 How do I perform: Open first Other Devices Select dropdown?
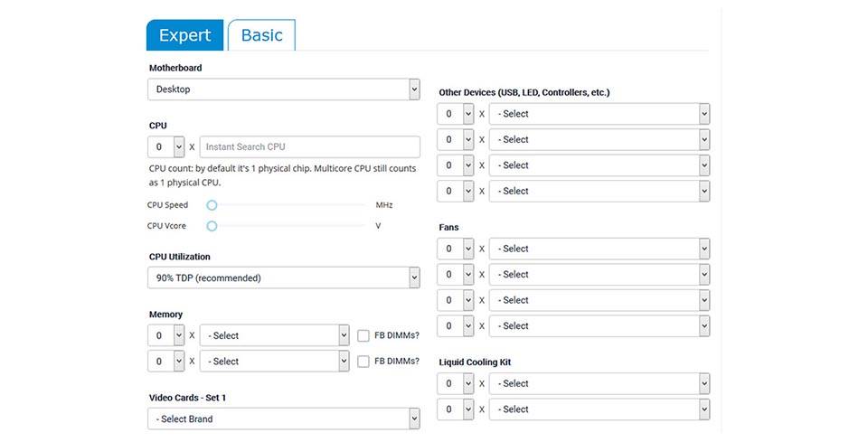tap(599, 114)
